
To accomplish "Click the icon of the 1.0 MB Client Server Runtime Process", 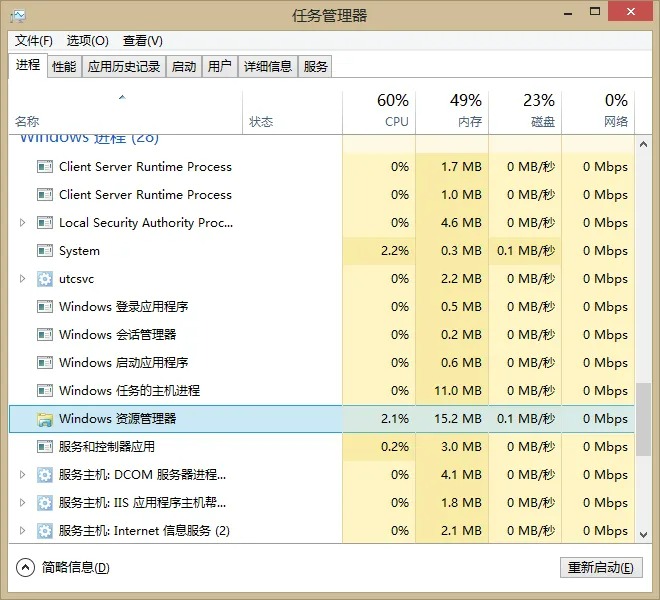I will [45, 195].
